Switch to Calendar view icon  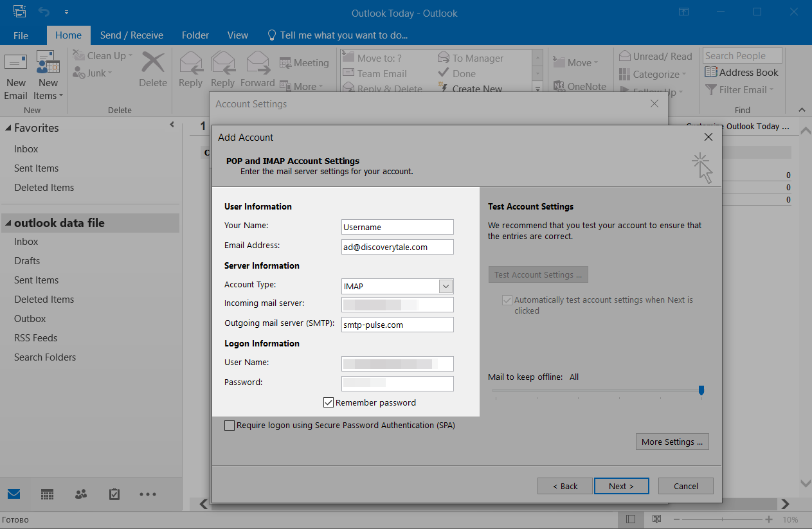click(47, 494)
